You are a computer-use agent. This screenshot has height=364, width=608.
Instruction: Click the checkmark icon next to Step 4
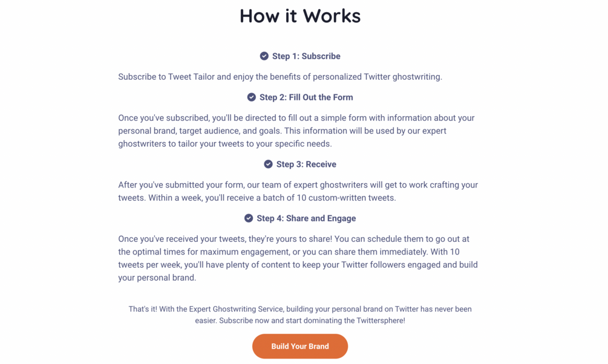249,218
